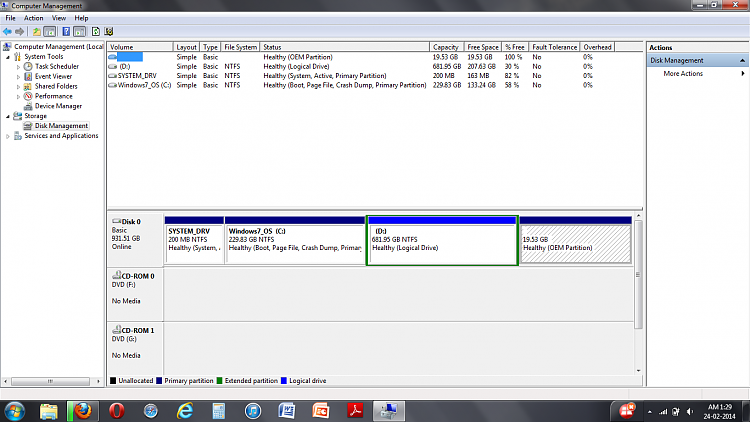This screenshot has height=422, width=750.
Task: Select Computer Management (Local) root node
Action: coord(58,46)
